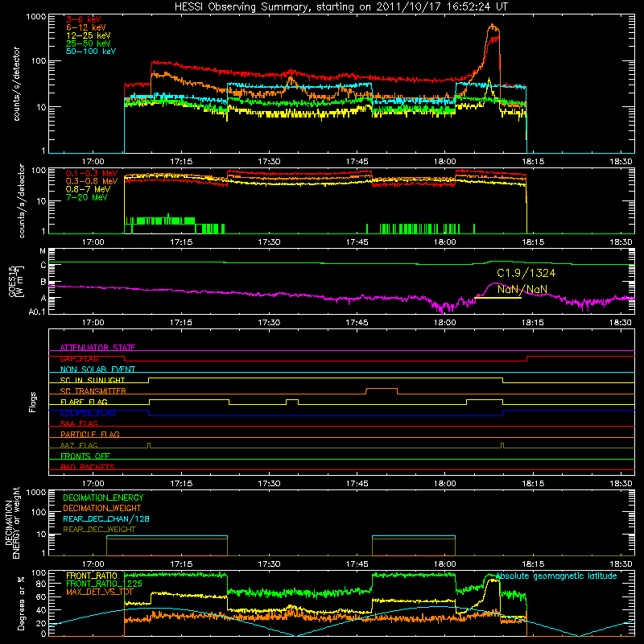Click the yellow flare duration bar under C1.9/1324
This screenshot has width=644, height=644.
coord(497,297)
